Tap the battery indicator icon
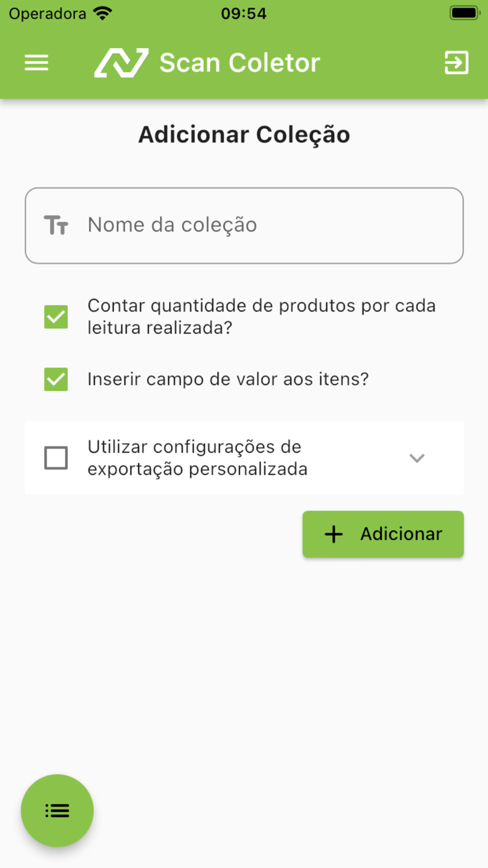Screen dimensions: 488x868 tap(464, 13)
